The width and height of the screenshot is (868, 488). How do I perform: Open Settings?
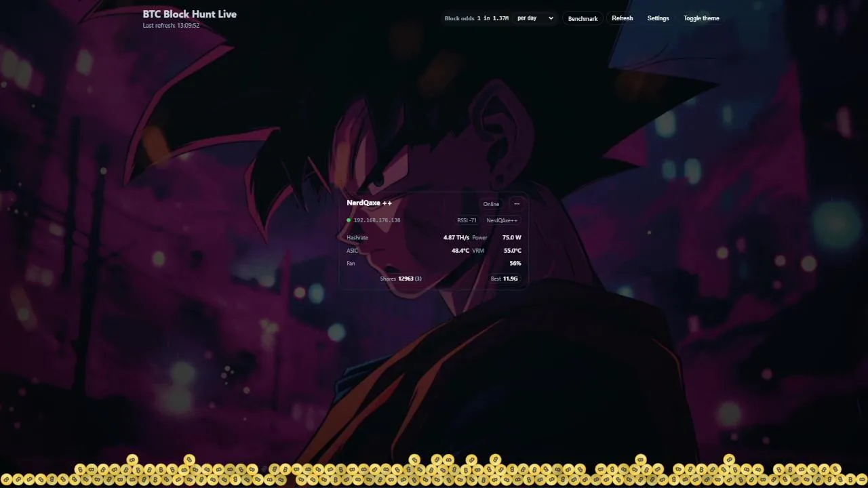pos(658,18)
